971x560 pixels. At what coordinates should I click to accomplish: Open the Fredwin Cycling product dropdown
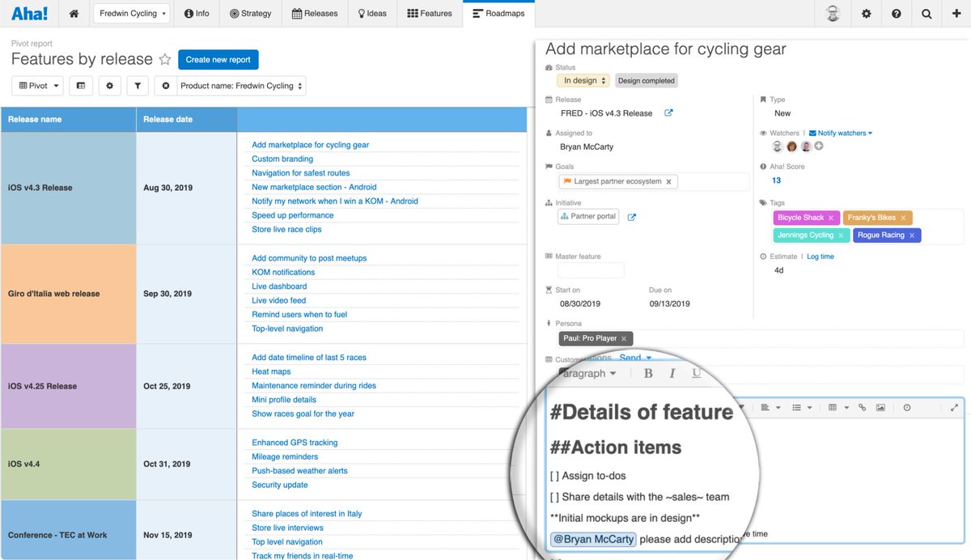134,14
